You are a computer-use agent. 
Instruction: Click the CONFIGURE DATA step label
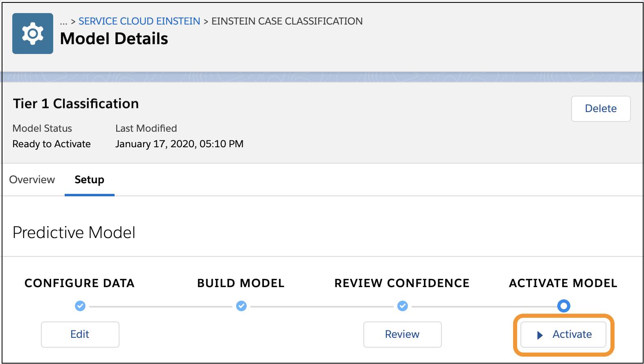[x=79, y=283]
